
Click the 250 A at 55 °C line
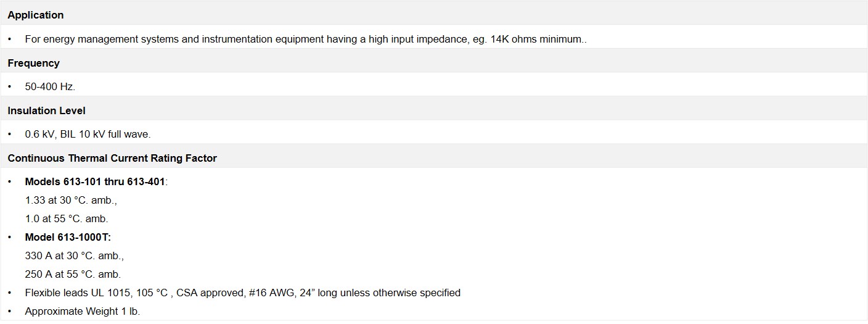click(x=73, y=274)
